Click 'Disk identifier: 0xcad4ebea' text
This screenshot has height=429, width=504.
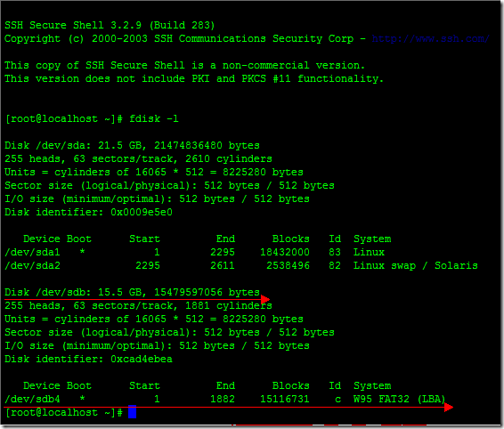(x=88, y=360)
